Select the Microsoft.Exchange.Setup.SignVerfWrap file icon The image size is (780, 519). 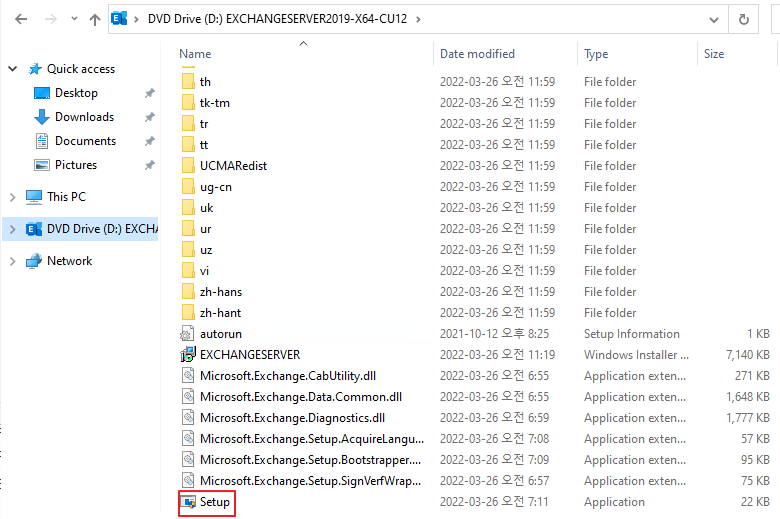click(x=188, y=481)
